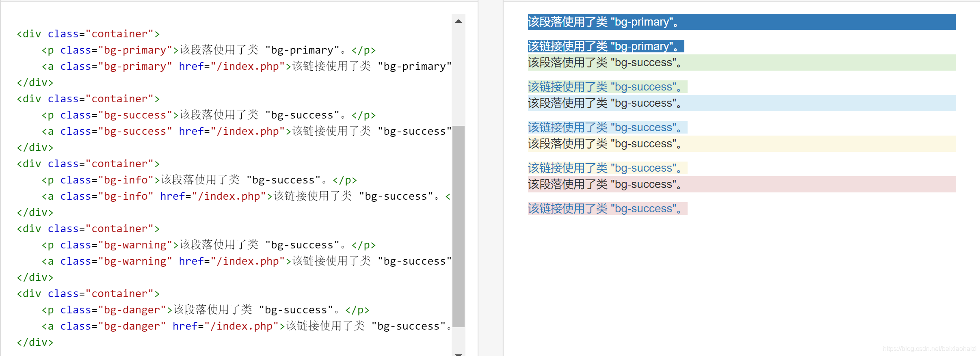Screen dimensions: 980x356
Task: Click the code line with a class="bg-danger"
Action: coord(247,326)
